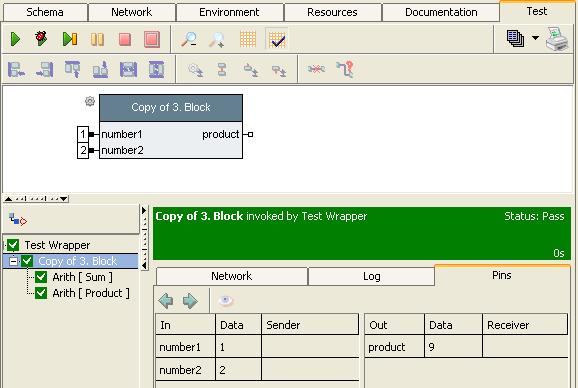Open the Documentation tab

pyautogui.click(x=441, y=12)
